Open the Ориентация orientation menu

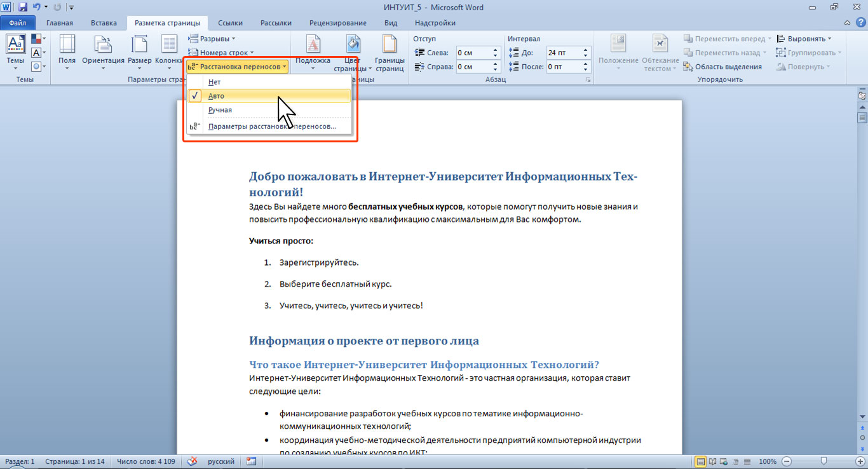pyautogui.click(x=103, y=52)
